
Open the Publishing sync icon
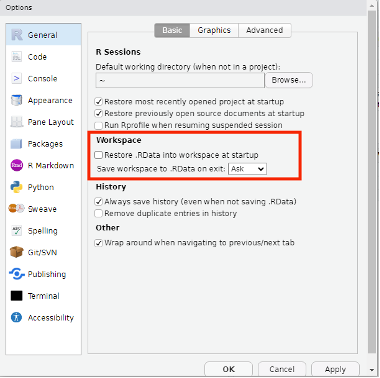(x=17, y=274)
